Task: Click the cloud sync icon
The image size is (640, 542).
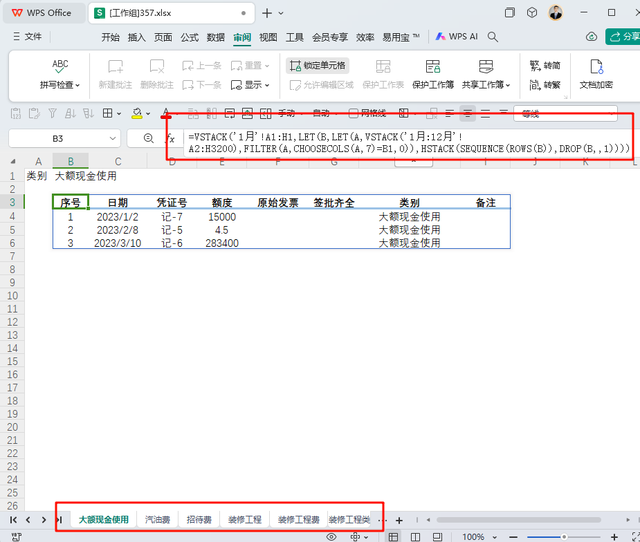Action: point(591,37)
